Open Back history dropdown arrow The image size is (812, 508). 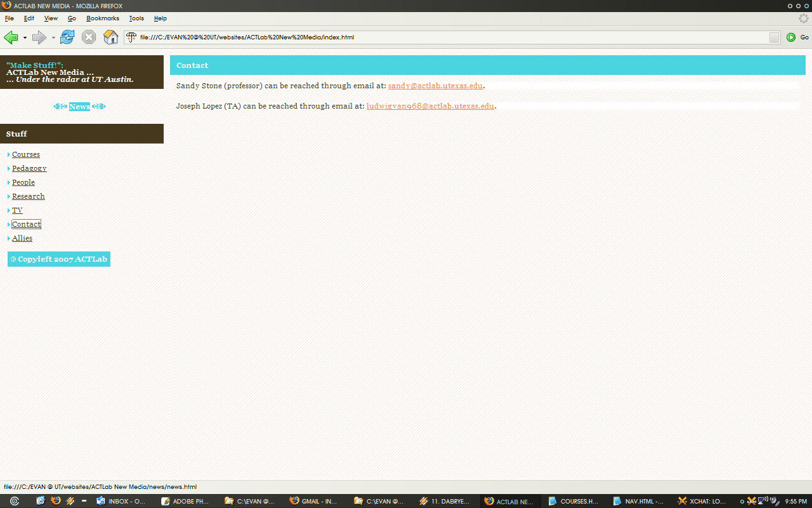[x=25, y=38]
